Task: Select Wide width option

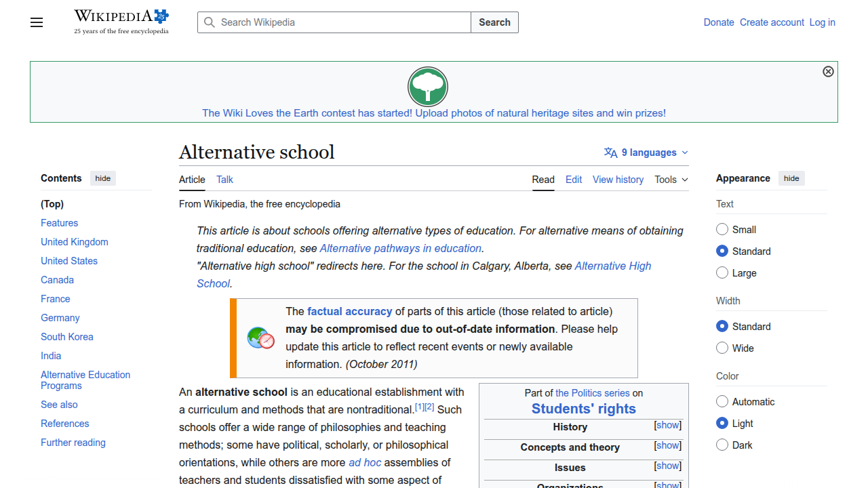Action: (722, 348)
